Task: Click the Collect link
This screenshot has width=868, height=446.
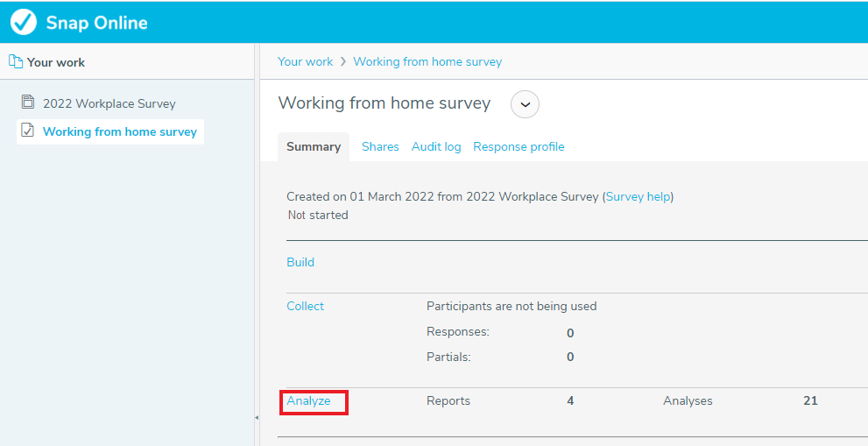Action: [x=305, y=306]
